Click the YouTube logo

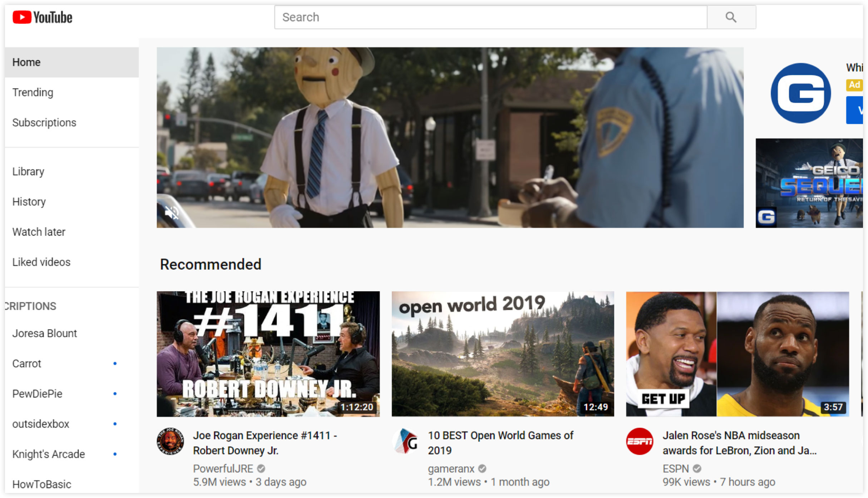pos(42,17)
